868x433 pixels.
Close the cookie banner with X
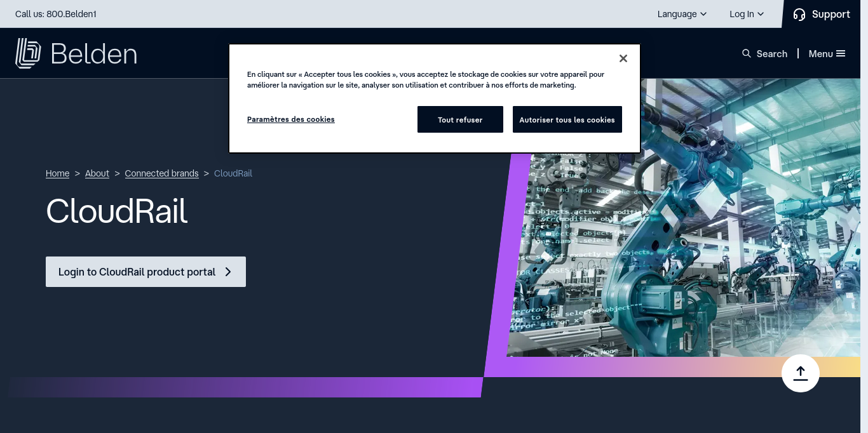point(623,58)
